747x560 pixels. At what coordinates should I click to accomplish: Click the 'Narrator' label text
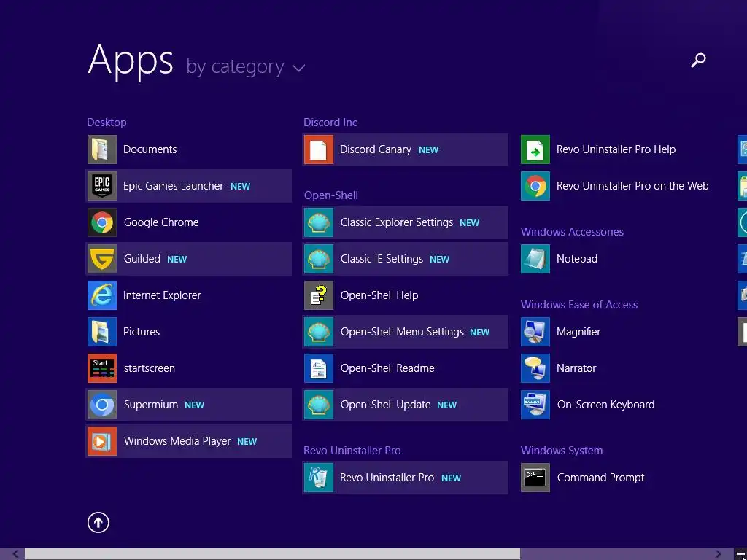576,368
